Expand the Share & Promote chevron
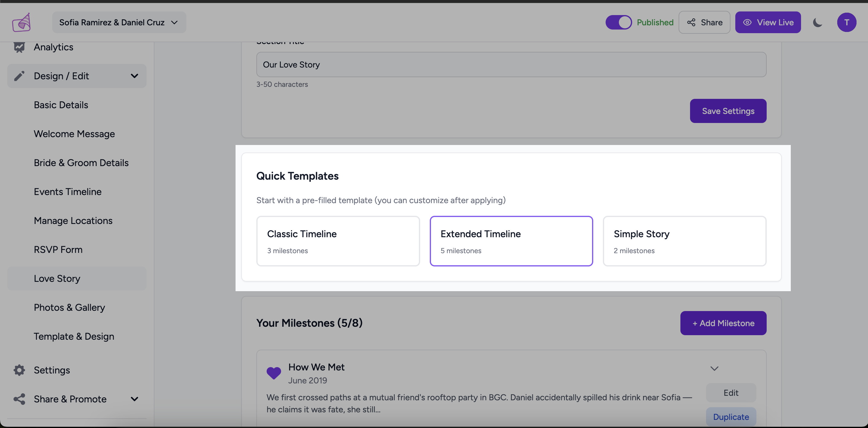 pos(135,399)
